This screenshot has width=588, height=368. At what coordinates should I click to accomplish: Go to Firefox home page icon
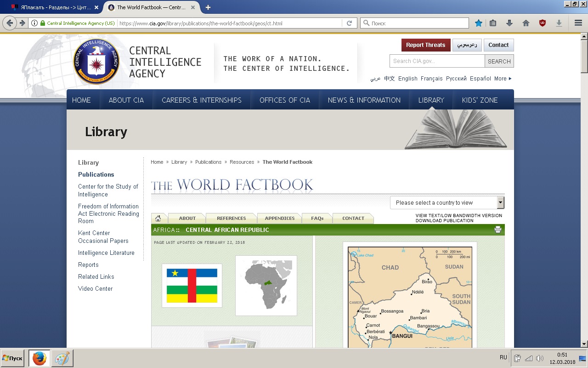point(526,23)
